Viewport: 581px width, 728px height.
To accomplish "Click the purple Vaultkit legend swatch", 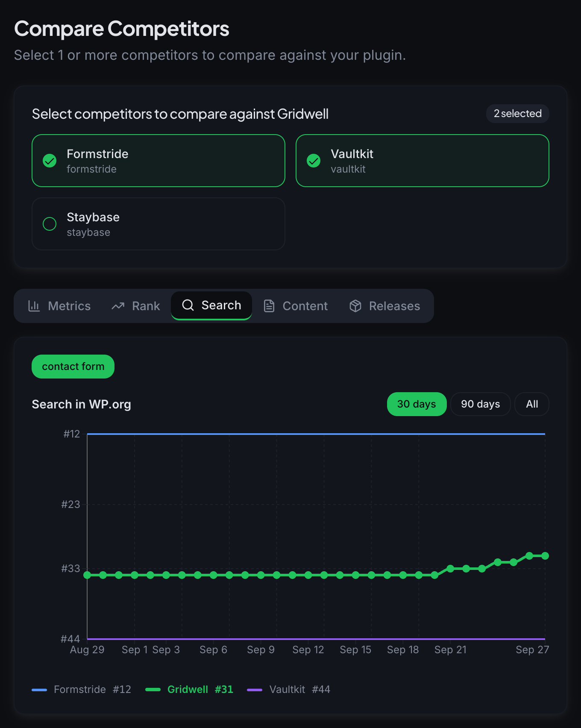I will click(x=255, y=690).
